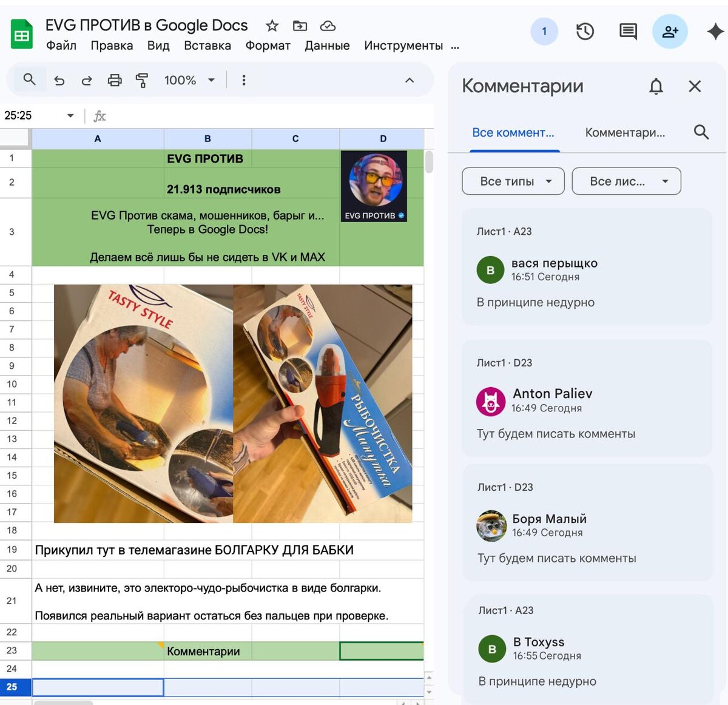Open the Формат menu

click(268, 46)
